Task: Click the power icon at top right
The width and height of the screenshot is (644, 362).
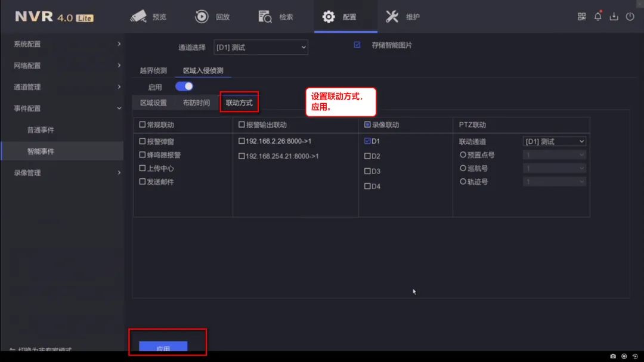Action: pyautogui.click(x=630, y=17)
